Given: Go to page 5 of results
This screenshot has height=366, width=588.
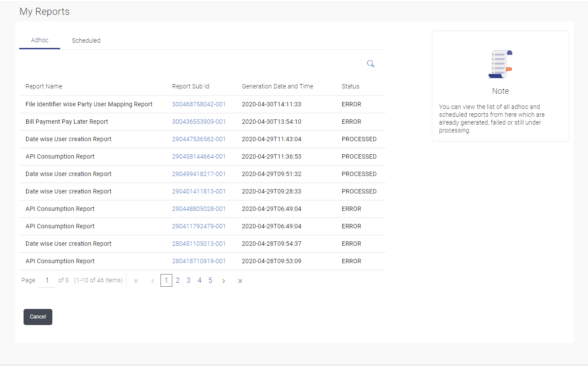Looking at the screenshot, I should [210, 280].
